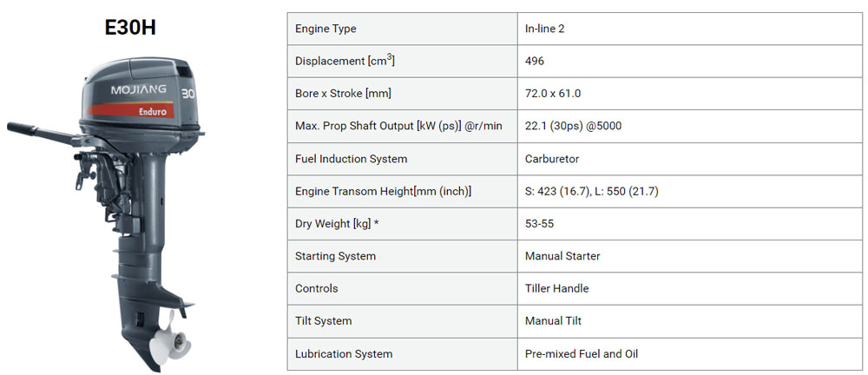Select the Max. Prop Shaft Output label
868x375 pixels.
coord(398,126)
